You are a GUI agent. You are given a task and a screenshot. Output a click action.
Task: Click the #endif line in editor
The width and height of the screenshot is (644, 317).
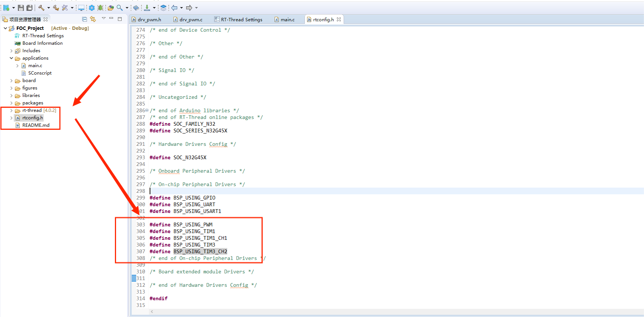pyautogui.click(x=159, y=298)
